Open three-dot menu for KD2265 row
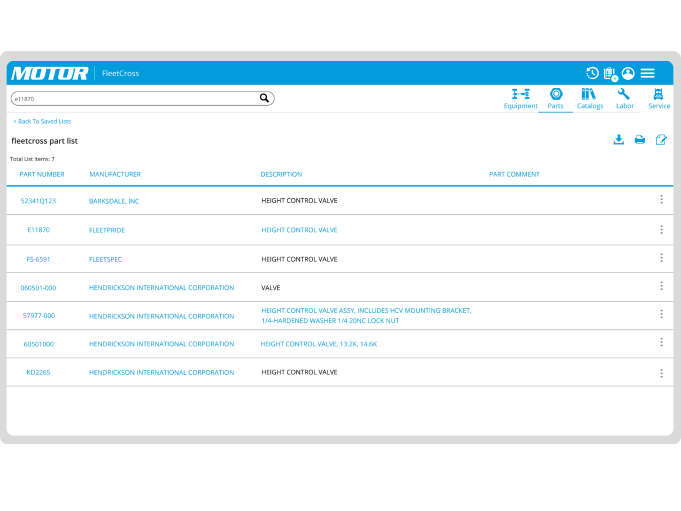This screenshot has width=681, height=511. pos(661,373)
